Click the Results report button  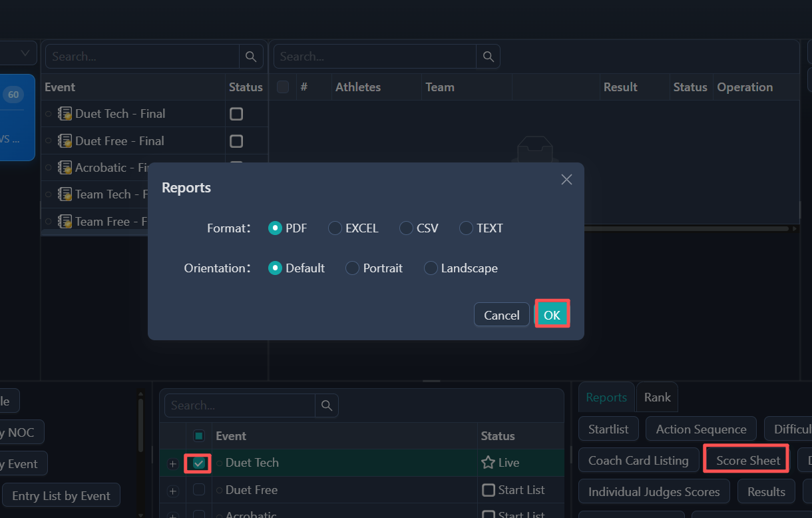767,492
